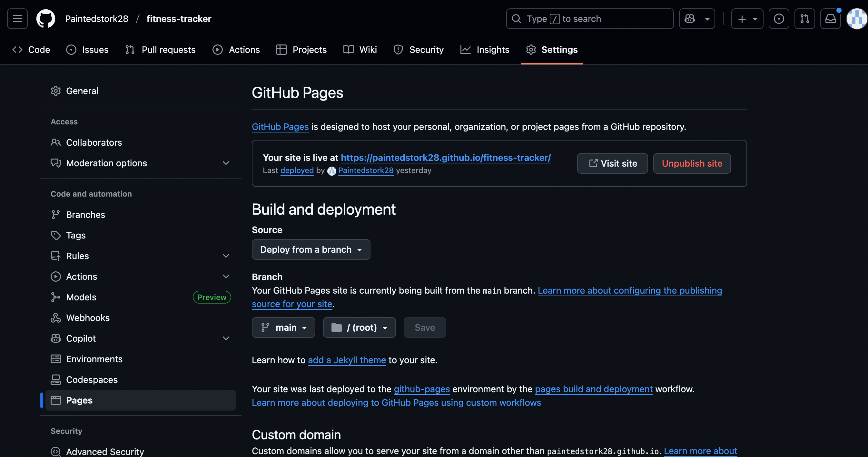Open the main branch selector dropdown
The width and height of the screenshot is (868, 457).
click(x=283, y=327)
